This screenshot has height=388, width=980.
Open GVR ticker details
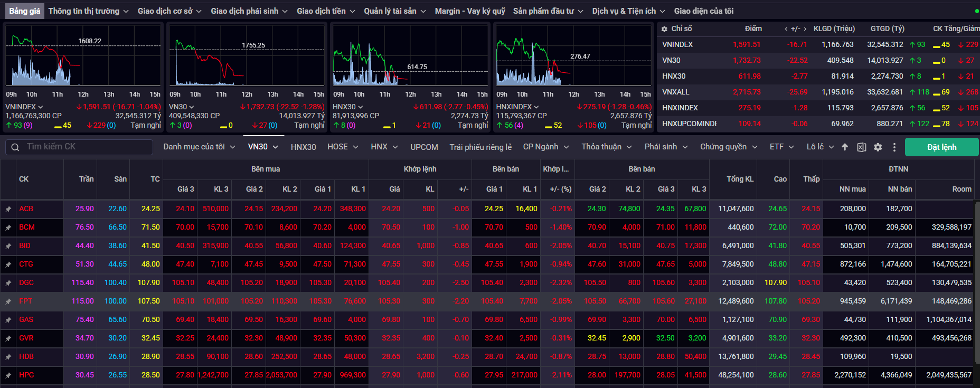click(26, 338)
